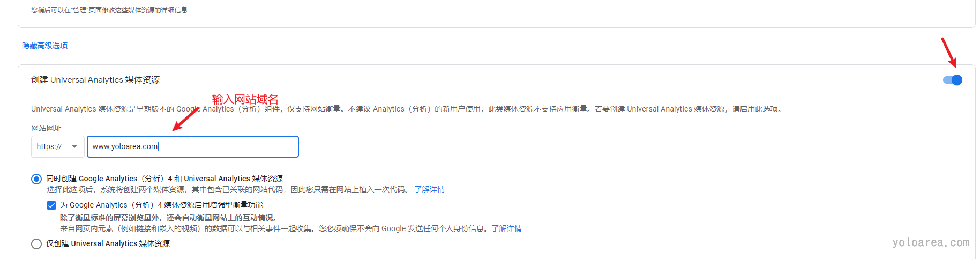Select 仅创建 Universal Analytics 媒体资源 radio
Screen dimensions: 980x259
36,244
